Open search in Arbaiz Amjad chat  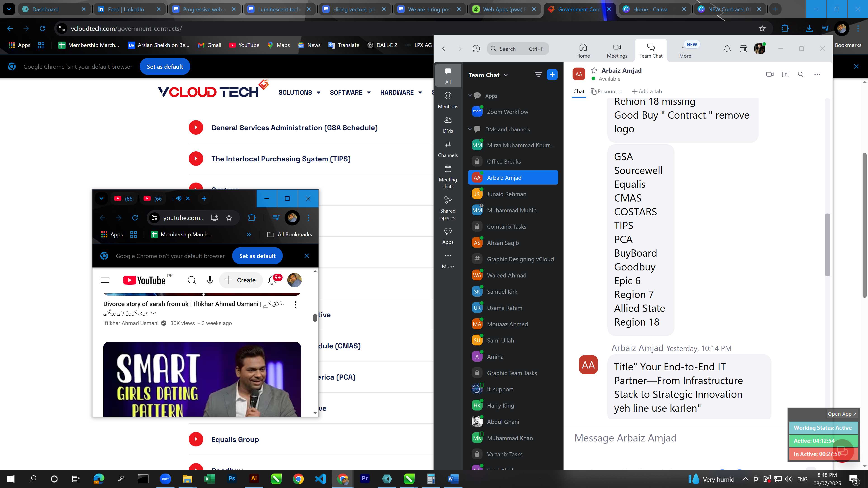[801, 74]
